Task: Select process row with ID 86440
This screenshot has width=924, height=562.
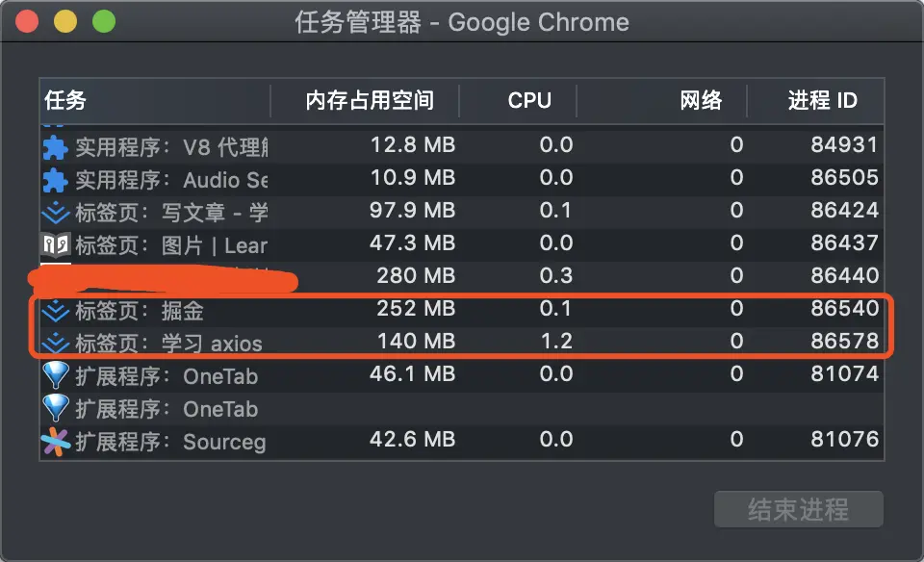Action: 577,277
